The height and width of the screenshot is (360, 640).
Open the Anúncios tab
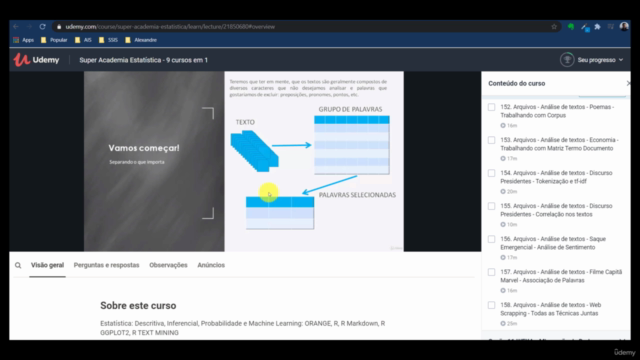click(211, 265)
